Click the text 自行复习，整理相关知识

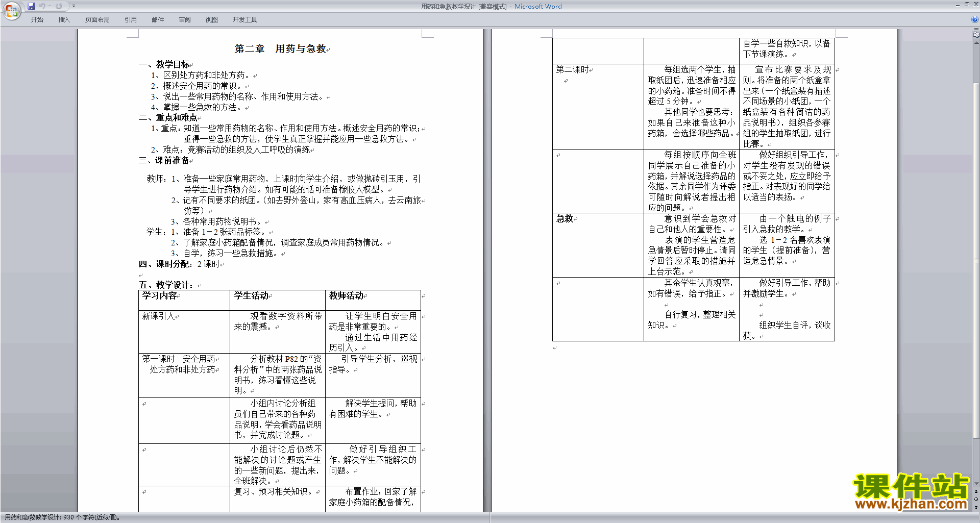click(692, 320)
